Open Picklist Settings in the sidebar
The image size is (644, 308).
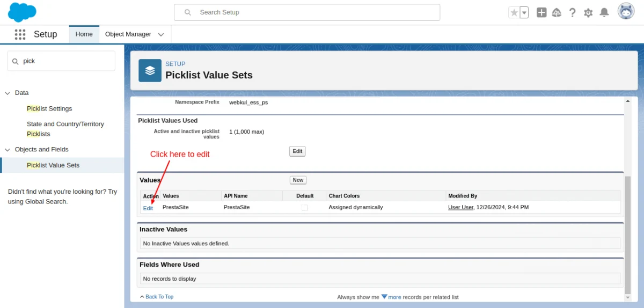pyautogui.click(x=49, y=108)
